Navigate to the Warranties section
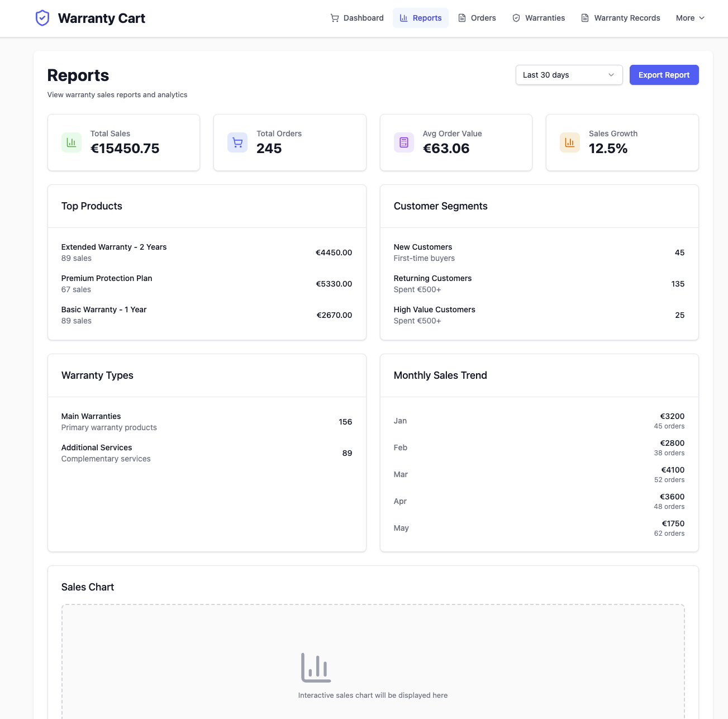The width and height of the screenshot is (728, 719). pos(538,18)
